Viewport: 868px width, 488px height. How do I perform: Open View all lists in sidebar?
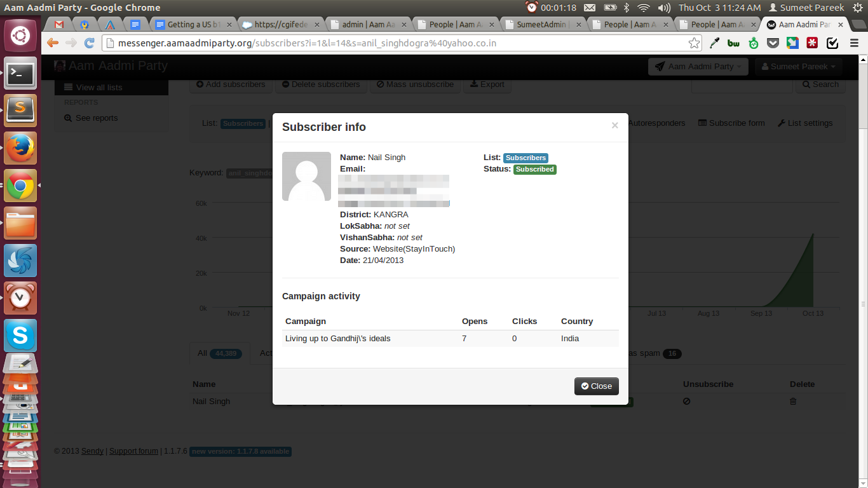pos(111,87)
